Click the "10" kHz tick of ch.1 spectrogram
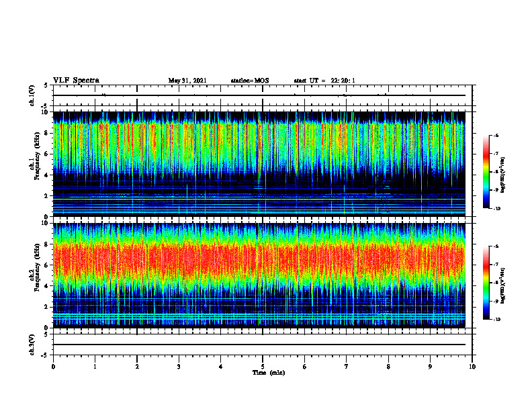532x411 pixels. tap(45, 112)
